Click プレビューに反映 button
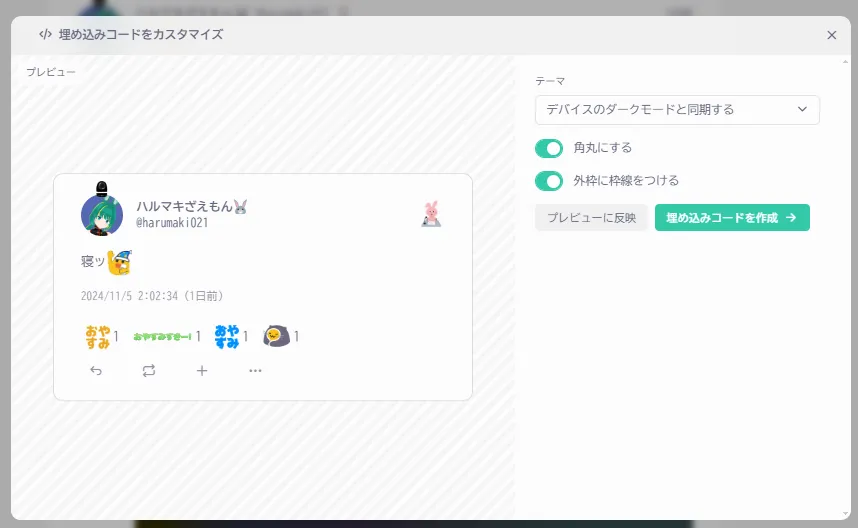Image resolution: width=858 pixels, height=528 pixels. click(x=592, y=218)
